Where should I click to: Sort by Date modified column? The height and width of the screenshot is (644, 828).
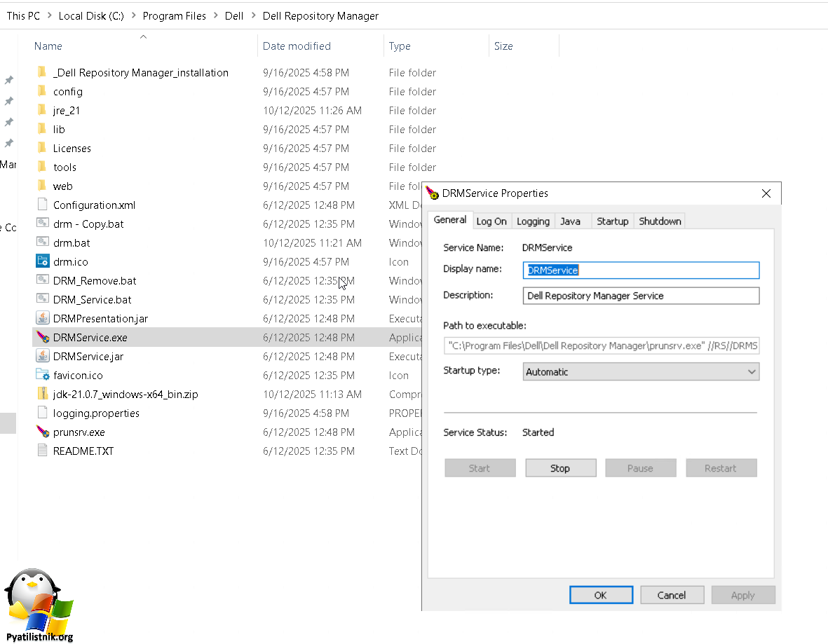(x=297, y=46)
